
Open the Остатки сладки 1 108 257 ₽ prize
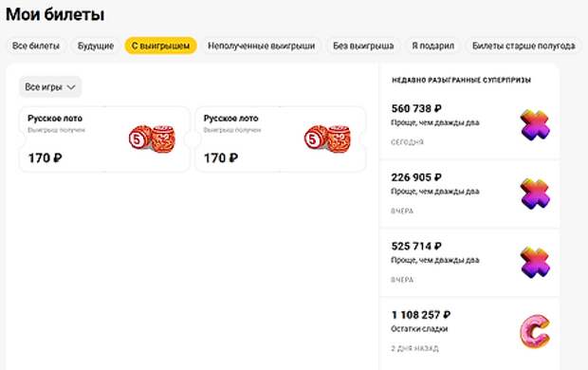pyautogui.click(x=469, y=333)
